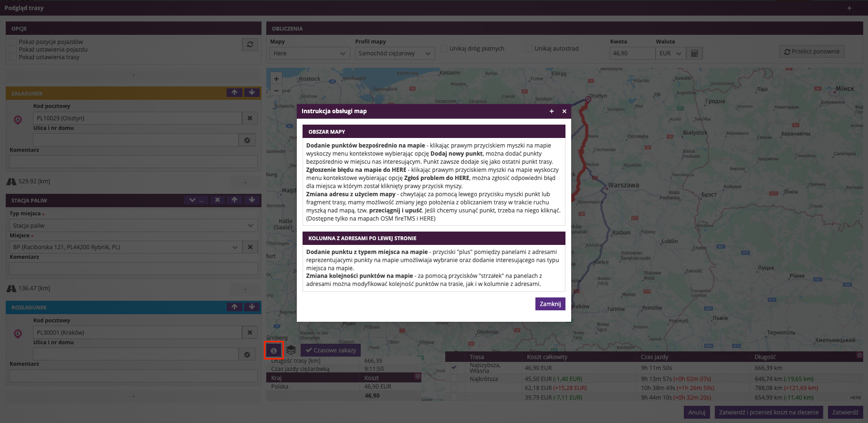
Task: Click the Trasa column header
Action: point(477,357)
